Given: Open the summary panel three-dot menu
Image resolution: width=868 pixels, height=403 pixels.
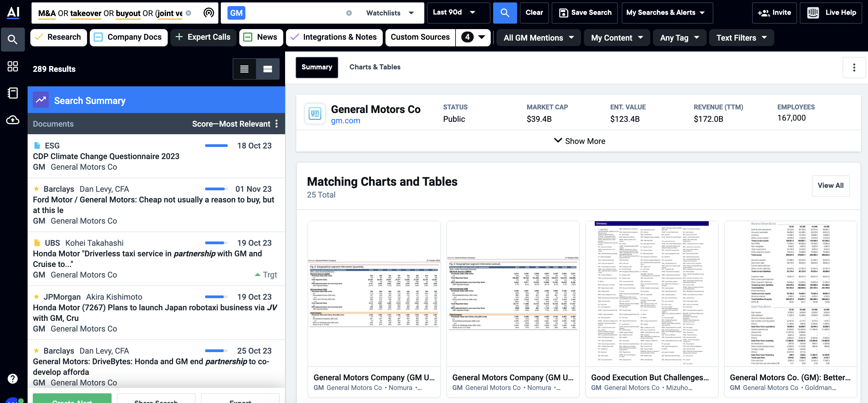Looking at the screenshot, I should pos(854,68).
